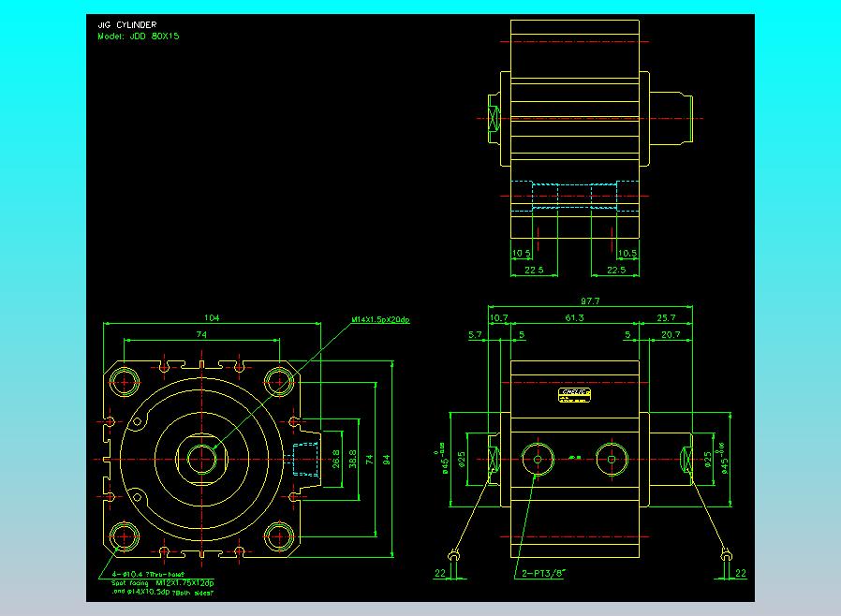Click the 20.7 dimension text
The height and width of the screenshot is (616, 841).
(671, 334)
